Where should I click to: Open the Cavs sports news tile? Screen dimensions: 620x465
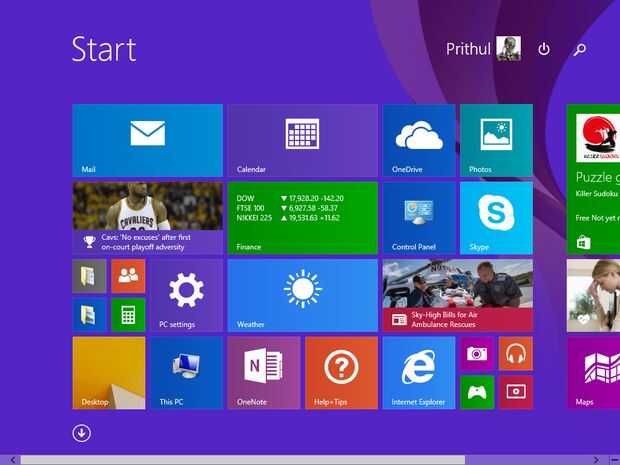point(147,217)
